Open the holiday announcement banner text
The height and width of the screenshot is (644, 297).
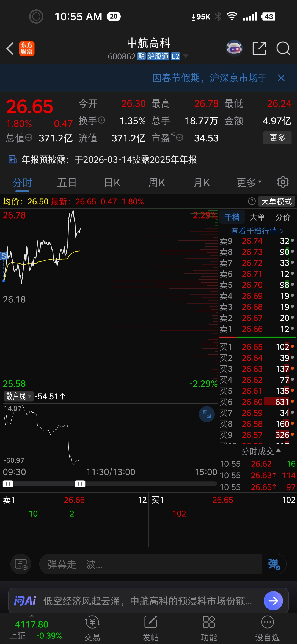coord(210,78)
